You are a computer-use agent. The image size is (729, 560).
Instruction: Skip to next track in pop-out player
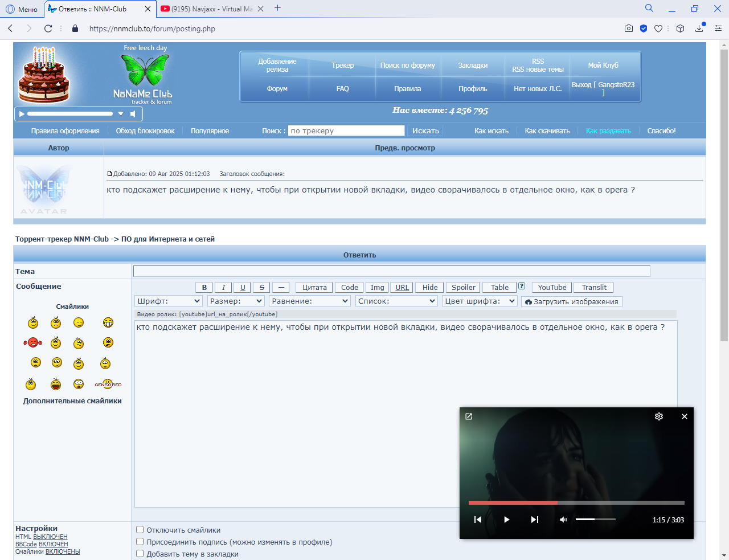[534, 520]
